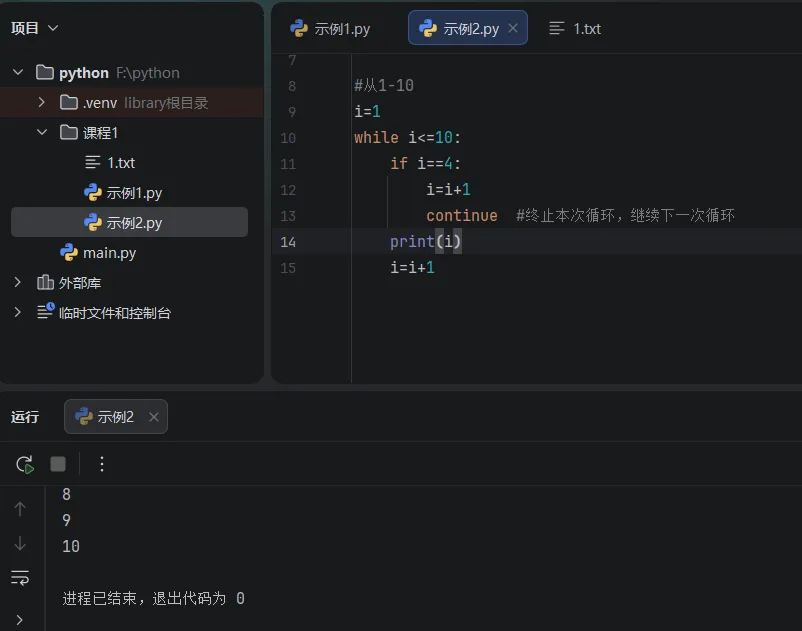Click output value 9 in console

[66, 520]
